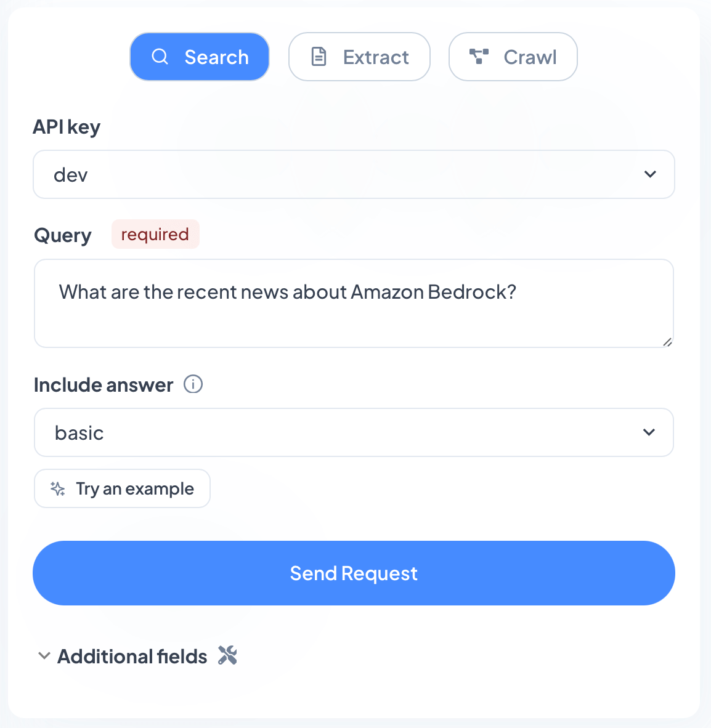Click the sparkle icon in Try an example

58,489
